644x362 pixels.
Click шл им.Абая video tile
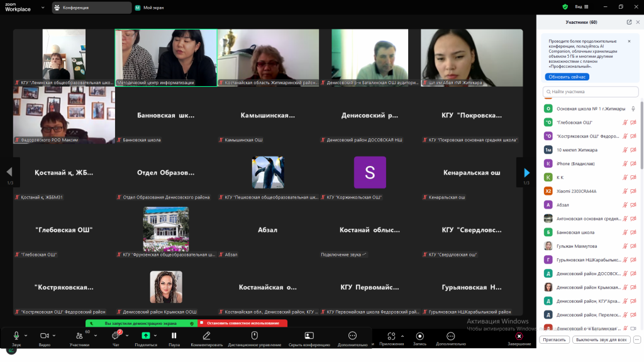(472, 57)
